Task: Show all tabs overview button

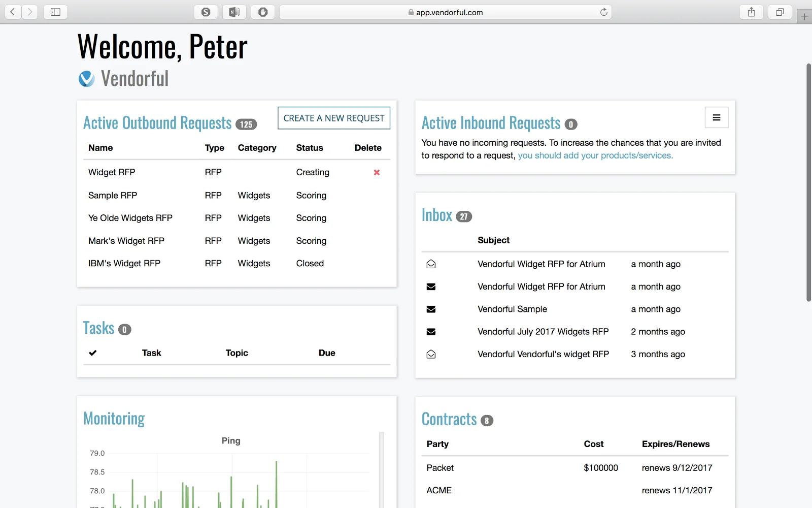Action: 780,12
